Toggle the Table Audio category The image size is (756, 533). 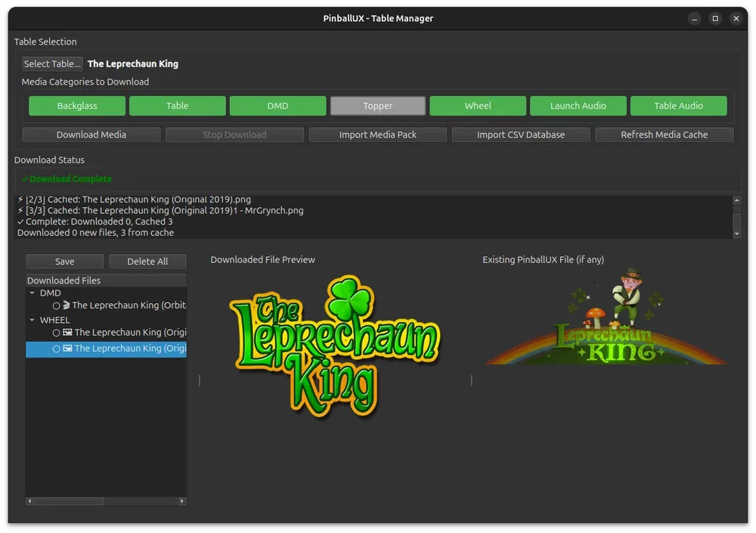(678, 106)
